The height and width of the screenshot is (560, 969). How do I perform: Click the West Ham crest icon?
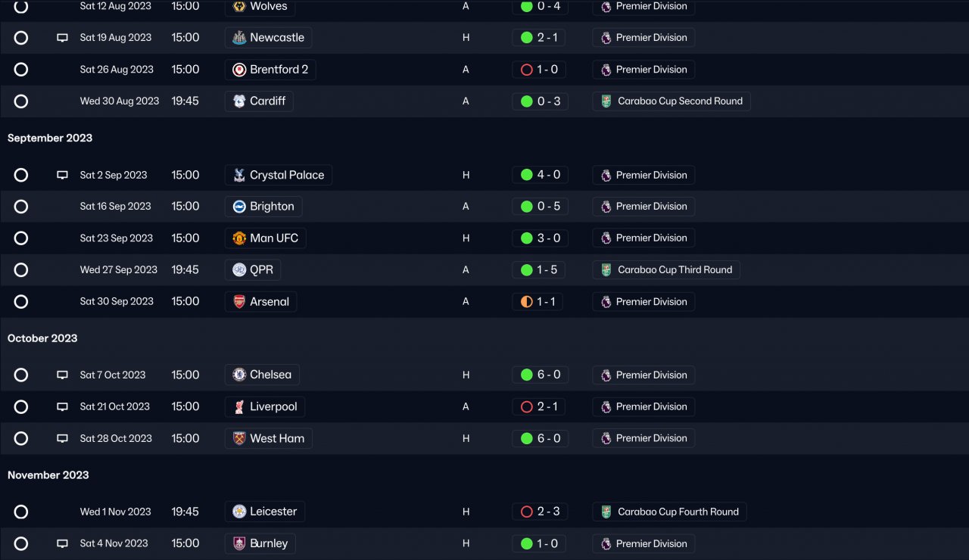(238, 439)
